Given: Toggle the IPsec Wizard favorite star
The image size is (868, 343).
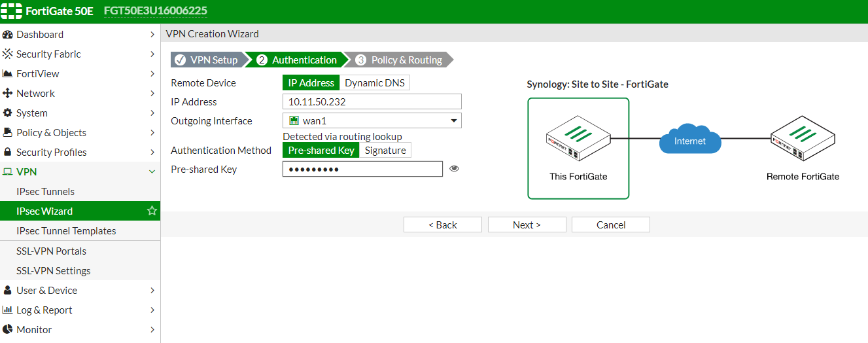Looking at the screenshot, I should pos(152,211).
